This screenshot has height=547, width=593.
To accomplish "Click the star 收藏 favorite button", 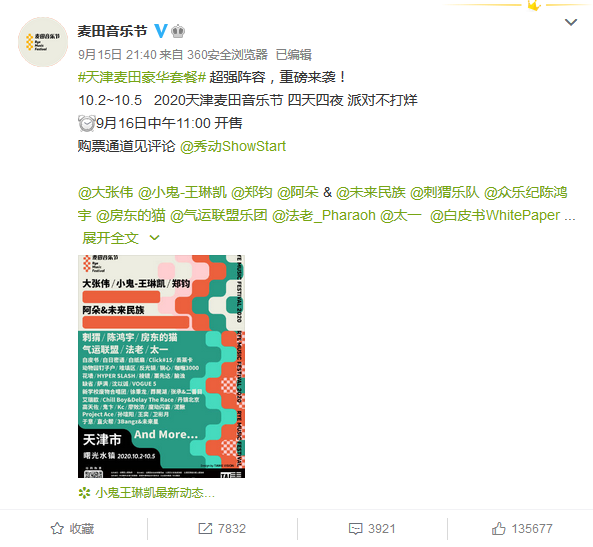I will (73, 528).
